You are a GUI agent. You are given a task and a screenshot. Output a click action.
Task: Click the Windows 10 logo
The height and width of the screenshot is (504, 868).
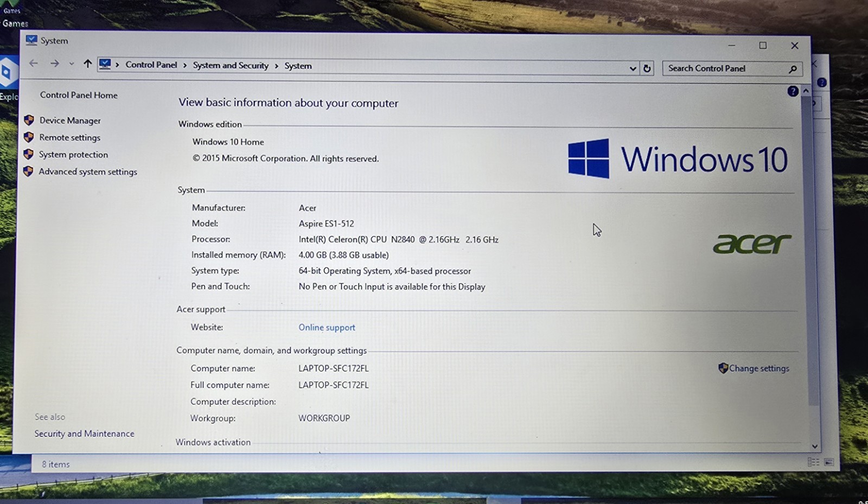pos(677,158)
